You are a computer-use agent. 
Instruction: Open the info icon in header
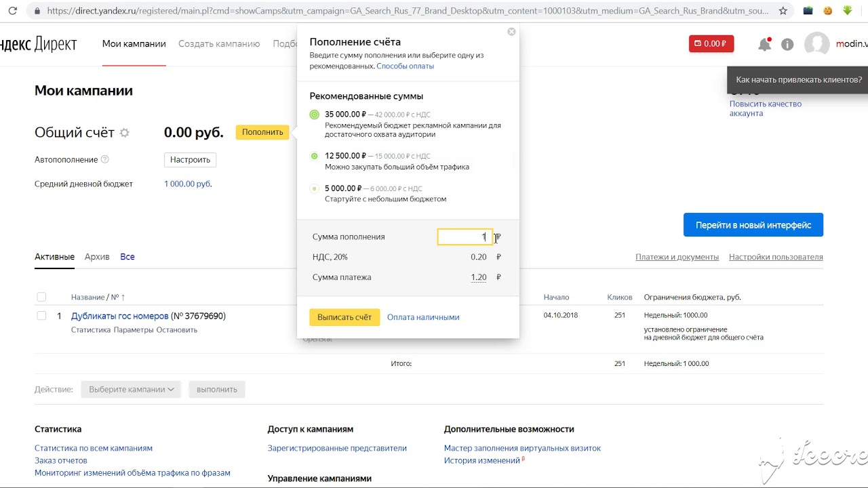tap(787, 45)
